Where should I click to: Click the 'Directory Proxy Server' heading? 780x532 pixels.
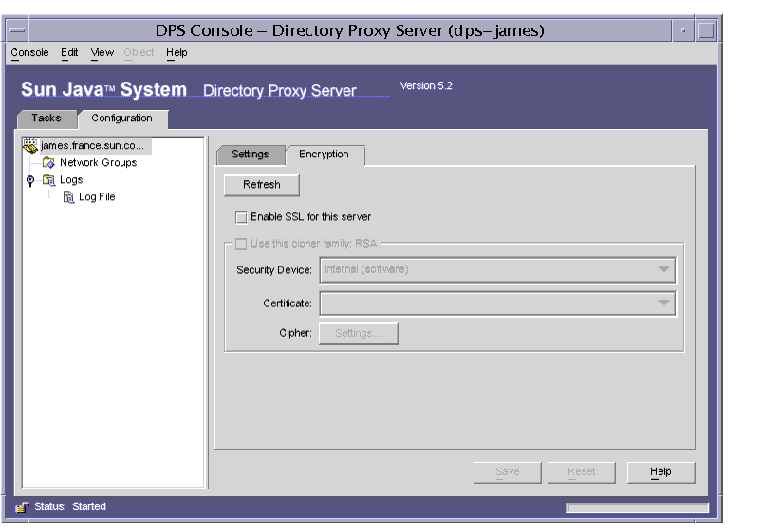(280, 90)
